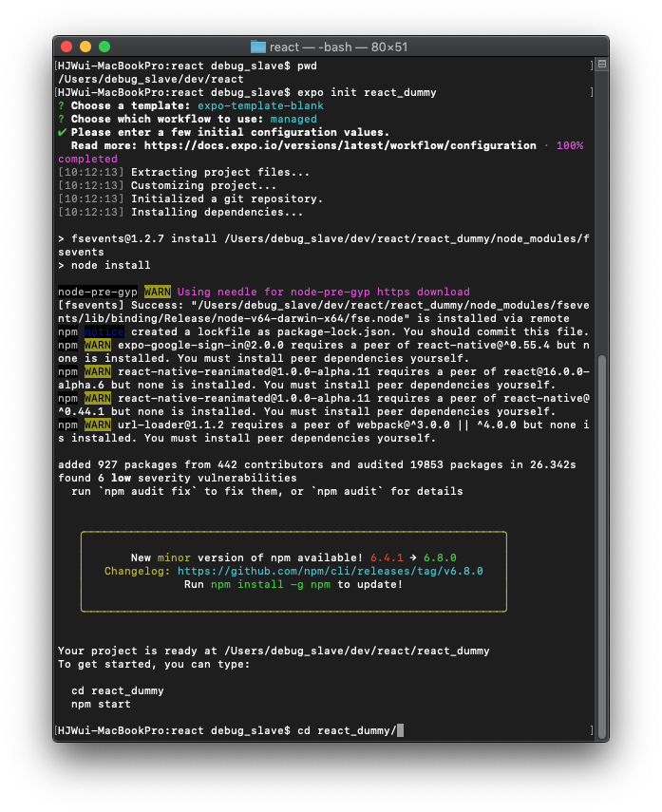The image size is (662, 812).
Task: Click the blue 'notice' label
Action: pos(104,331)
